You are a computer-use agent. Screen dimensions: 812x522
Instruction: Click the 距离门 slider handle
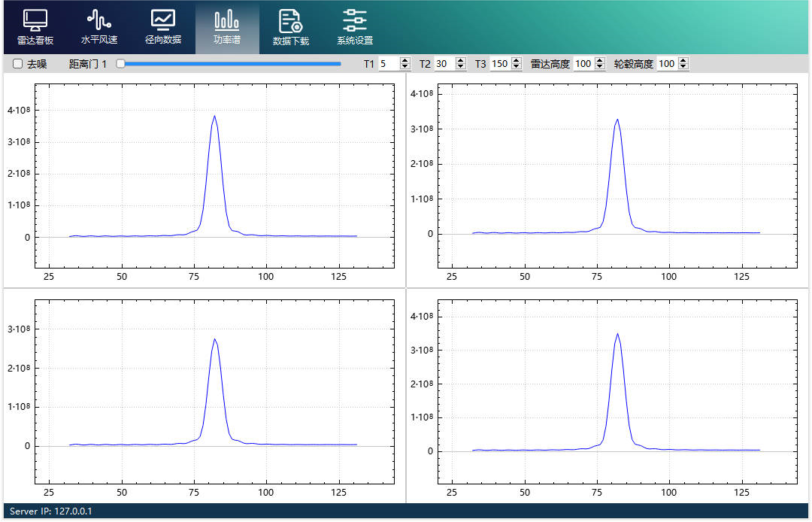click(x=120, y=64)
